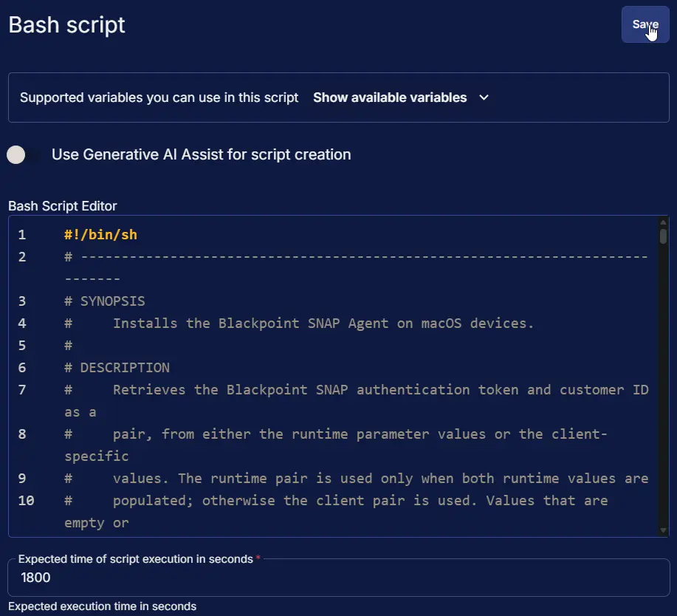Click the Expected time of script execution field
677x616 pixels.
click(338, 578)
